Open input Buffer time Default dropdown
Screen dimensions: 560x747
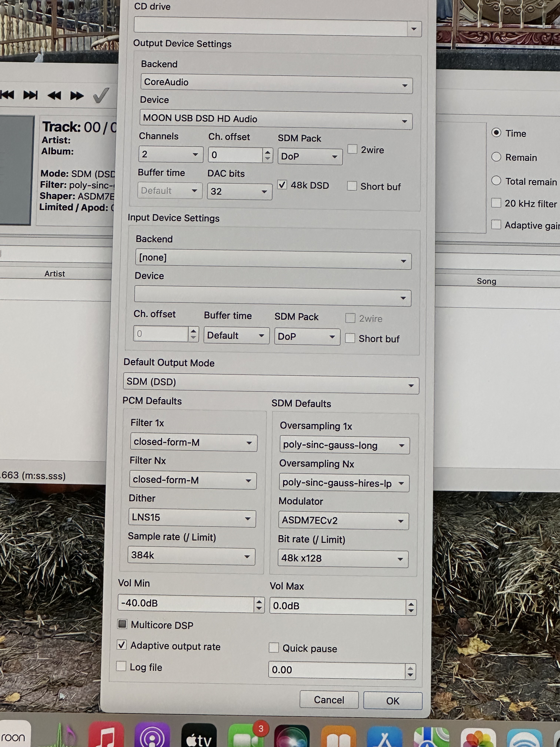237,336
